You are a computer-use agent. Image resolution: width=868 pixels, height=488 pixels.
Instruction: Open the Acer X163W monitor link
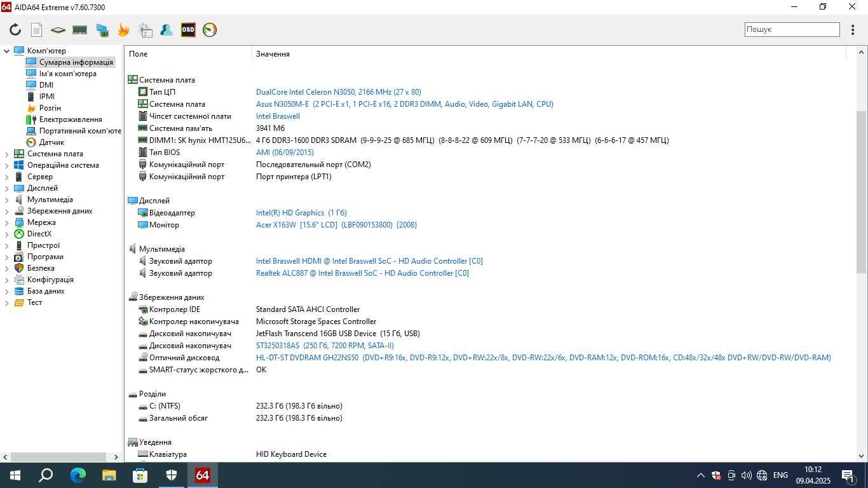pyautogui.click(x=336, y=225)
